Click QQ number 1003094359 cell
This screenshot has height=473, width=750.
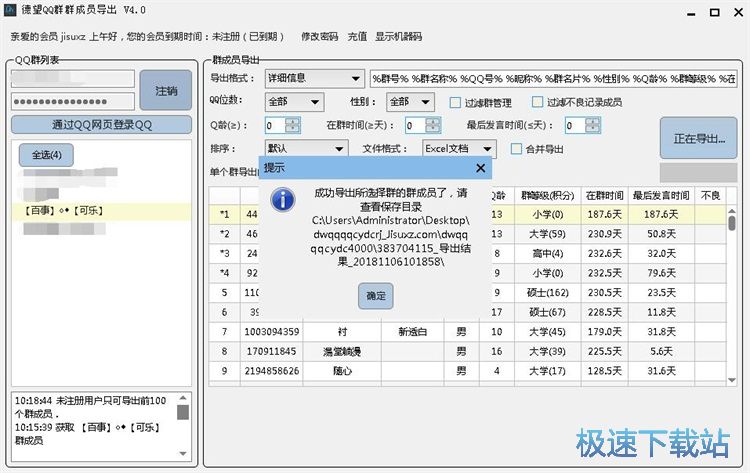pos(272,331)
